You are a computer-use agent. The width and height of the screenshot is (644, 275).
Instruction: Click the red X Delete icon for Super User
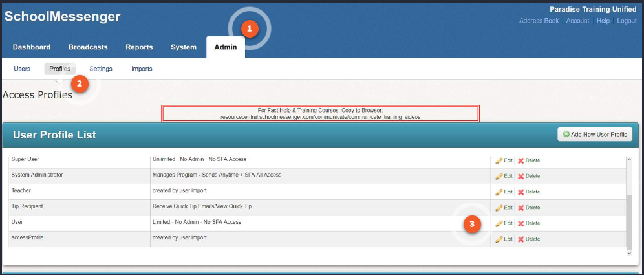521,160
